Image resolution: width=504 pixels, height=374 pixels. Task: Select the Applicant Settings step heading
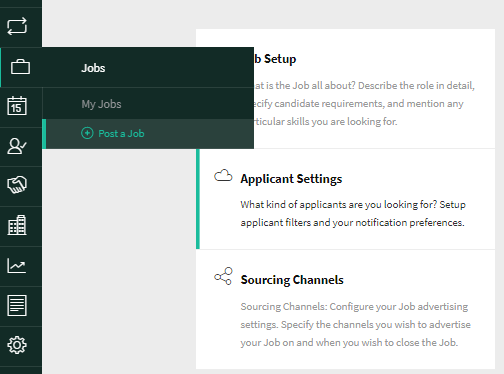pyautogui.click(x=291, y=179)
